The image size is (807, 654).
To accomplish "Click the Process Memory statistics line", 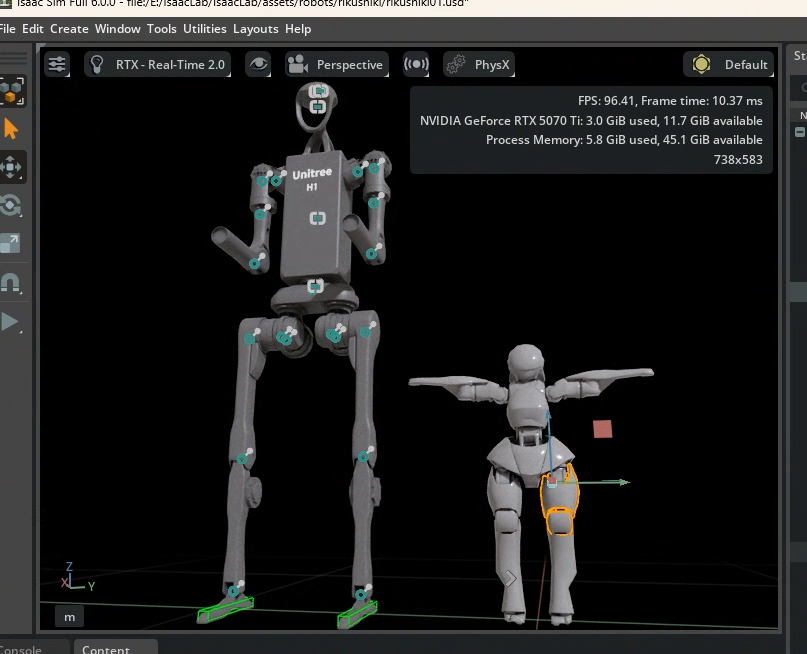I will (x=624, y=140).
